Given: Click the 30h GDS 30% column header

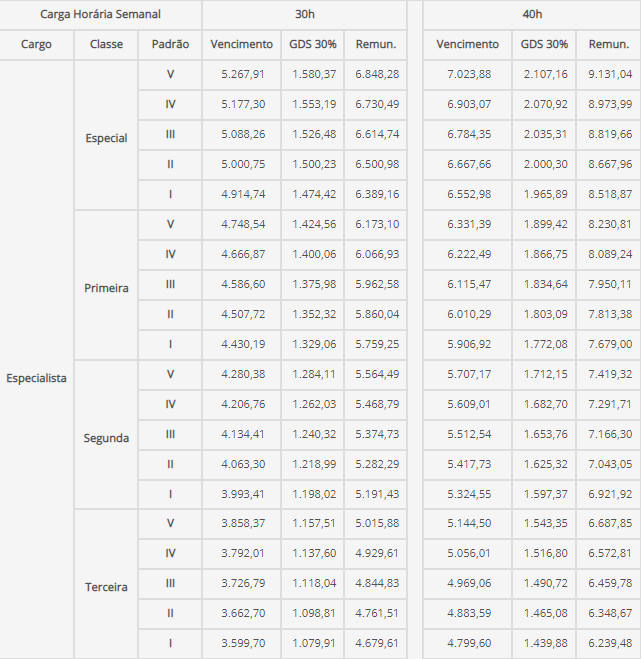Looking at the screenshot, I should point(313,44).
